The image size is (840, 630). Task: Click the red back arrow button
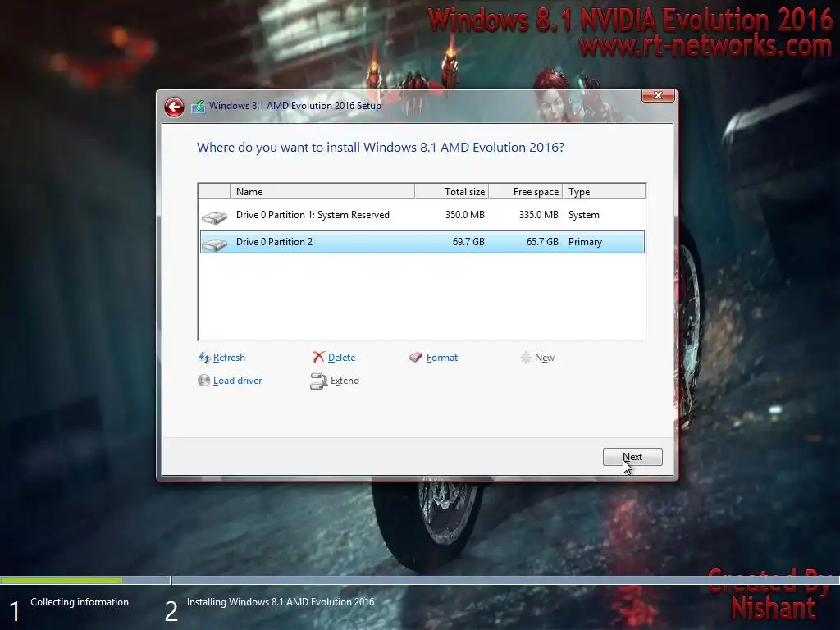click(x=174, y=107)
